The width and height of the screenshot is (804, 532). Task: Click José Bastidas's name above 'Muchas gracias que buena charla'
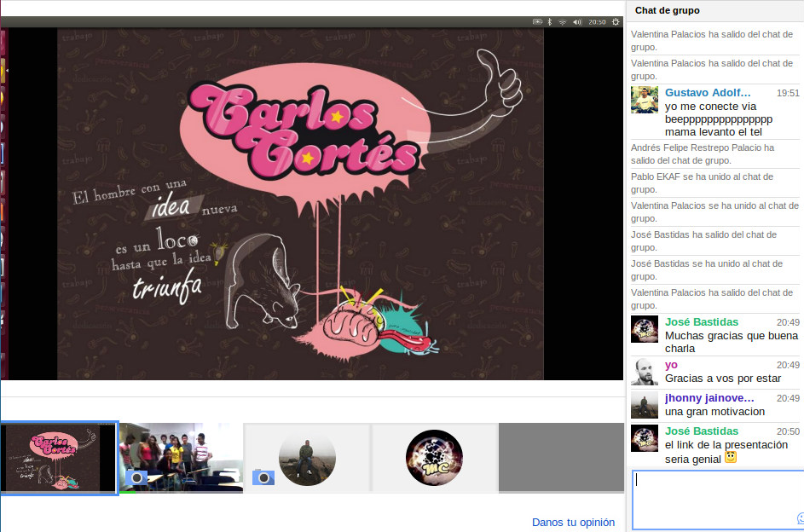pyautogui.click(x=702, y=322)
